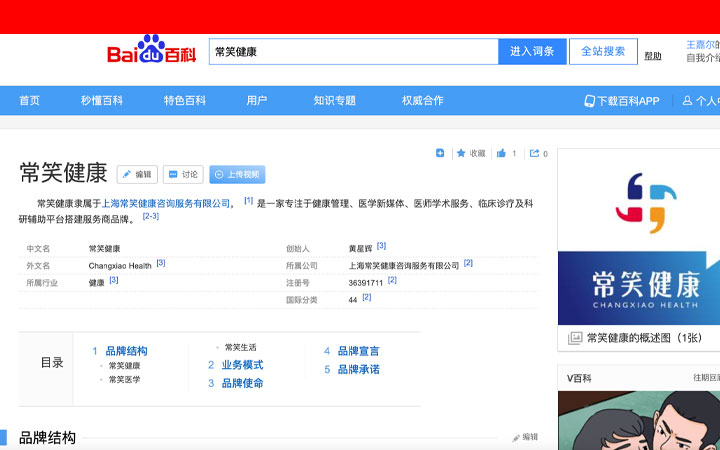Jump to 品牌承诺 in contents
The width and height of the screenshot is (720, 450).
(x=359, y=370)
